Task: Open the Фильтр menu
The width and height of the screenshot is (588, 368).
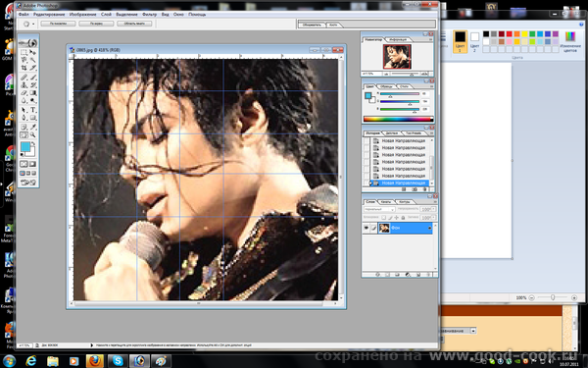Action: click(149, 15)
